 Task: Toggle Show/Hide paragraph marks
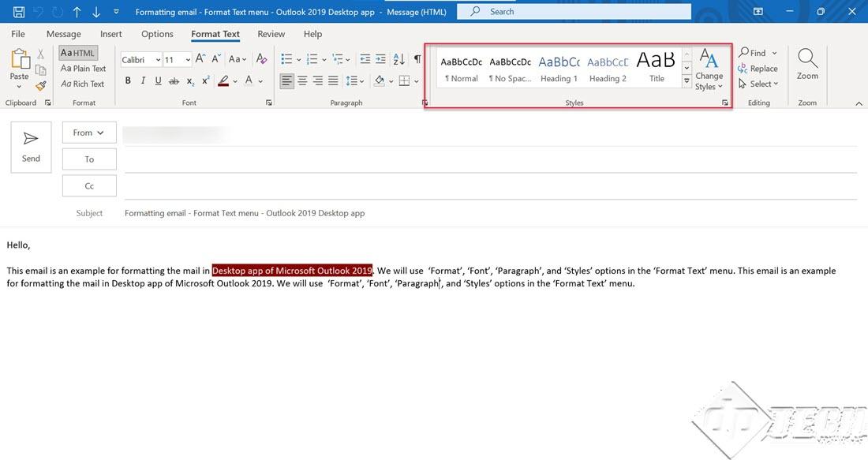417,59
